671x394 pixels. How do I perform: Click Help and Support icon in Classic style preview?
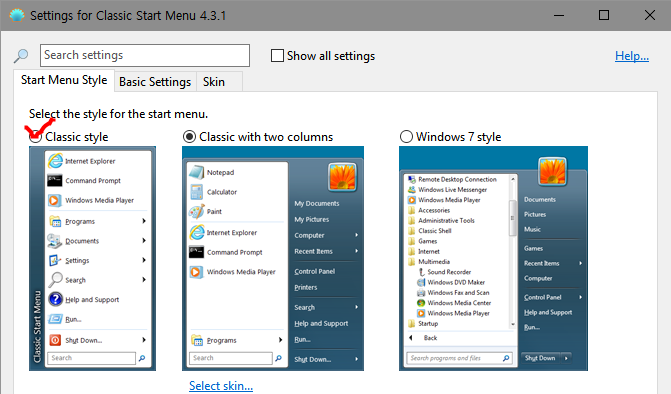pyautogui.click(x=55, y=299)
